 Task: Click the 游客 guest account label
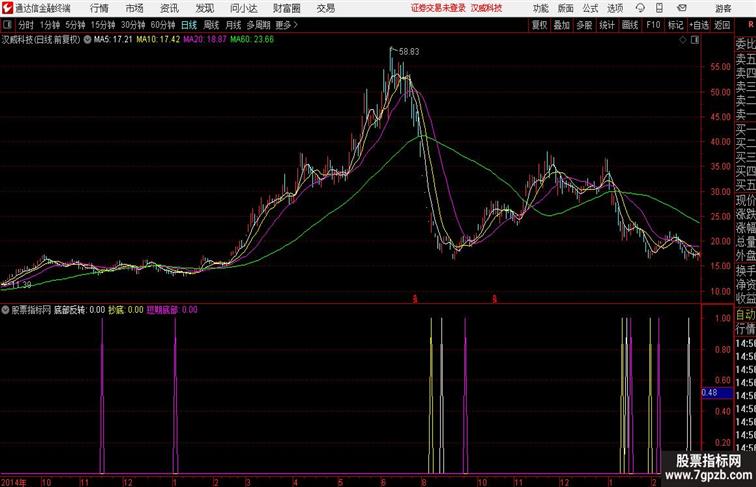(723, 8)
